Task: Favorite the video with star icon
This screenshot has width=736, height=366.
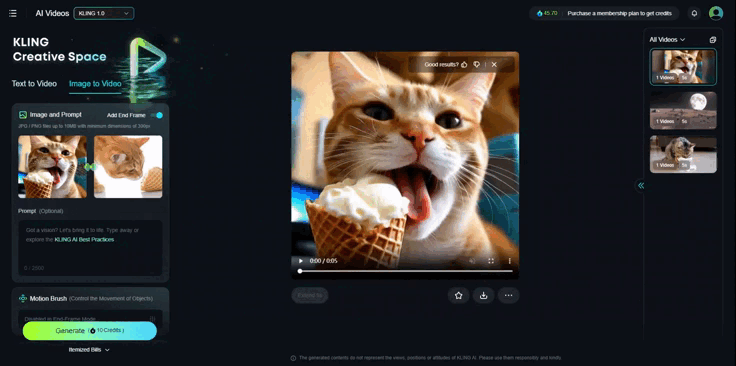Action: pos(459,295)
